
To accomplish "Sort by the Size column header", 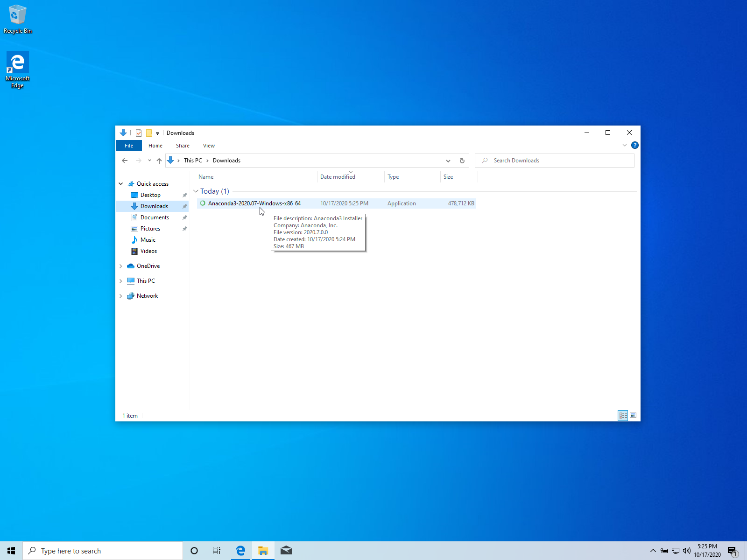I will coord(459,177).
